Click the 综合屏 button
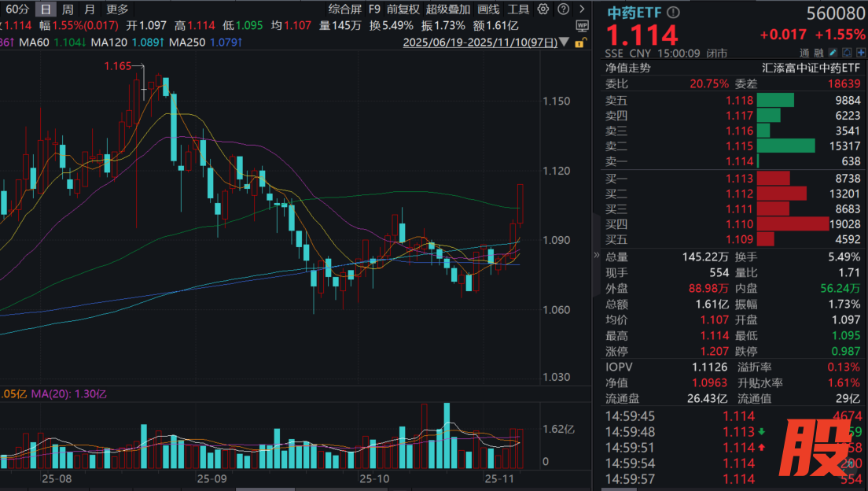This screenshot has height=491, width=868. [x=345, y=9]
